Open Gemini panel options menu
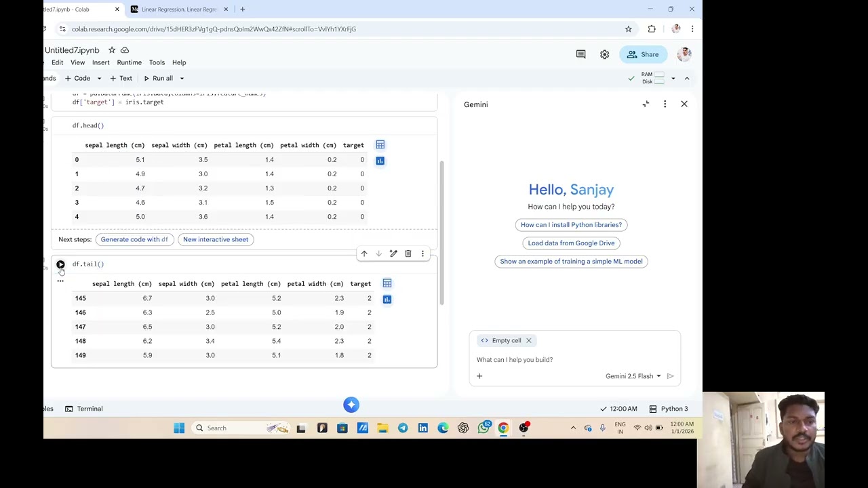 [x=665, y=104]
